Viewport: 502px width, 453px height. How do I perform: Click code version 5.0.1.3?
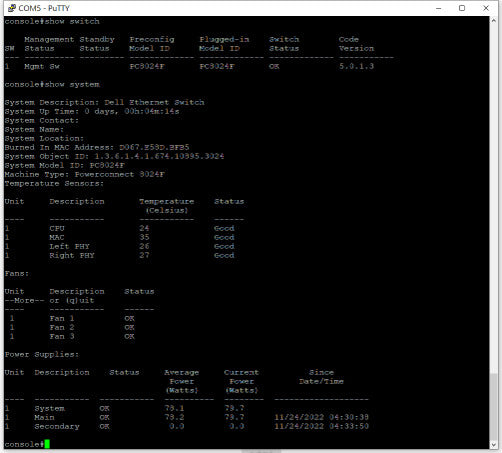click(356, 66)
